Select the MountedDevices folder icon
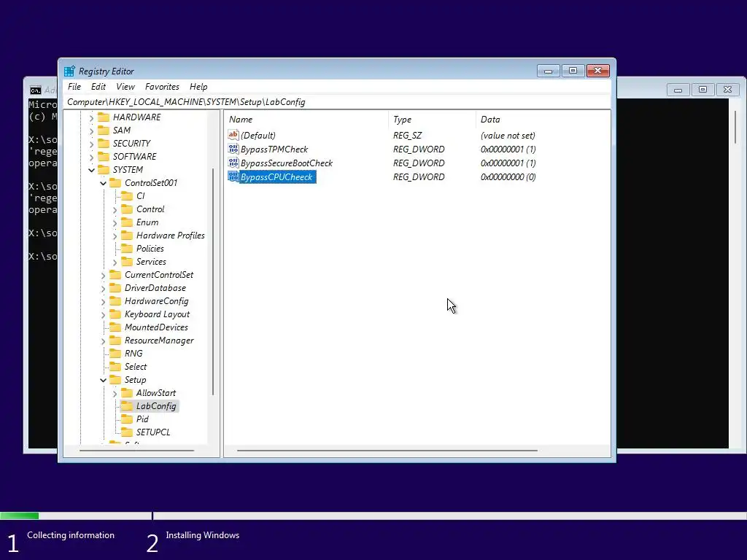The height and width of the screenshot is (560, 747). [115, 327]
